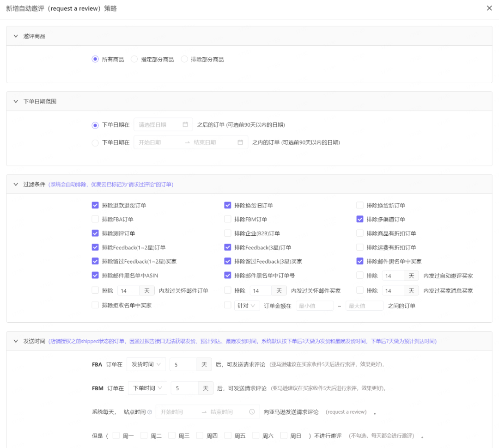Edit days field for 内发过关怀邮件订单
499x448 pixels.
point(128,291)
